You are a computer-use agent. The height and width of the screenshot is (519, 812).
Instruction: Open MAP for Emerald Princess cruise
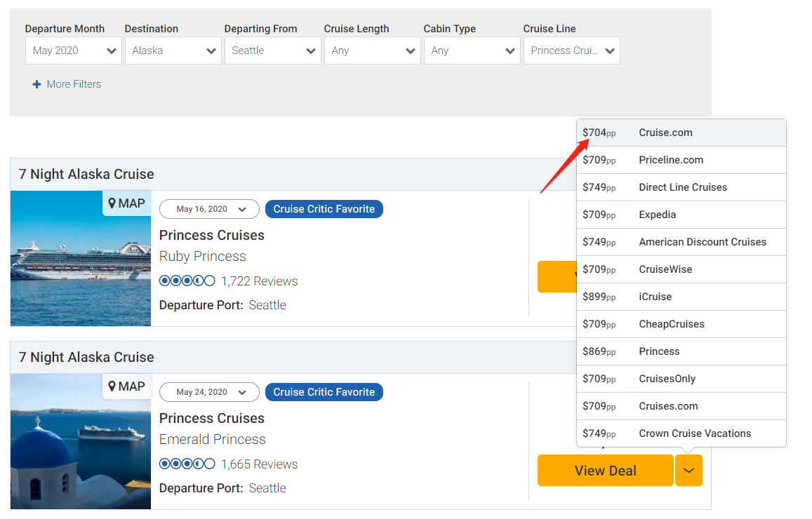(127, 386)
